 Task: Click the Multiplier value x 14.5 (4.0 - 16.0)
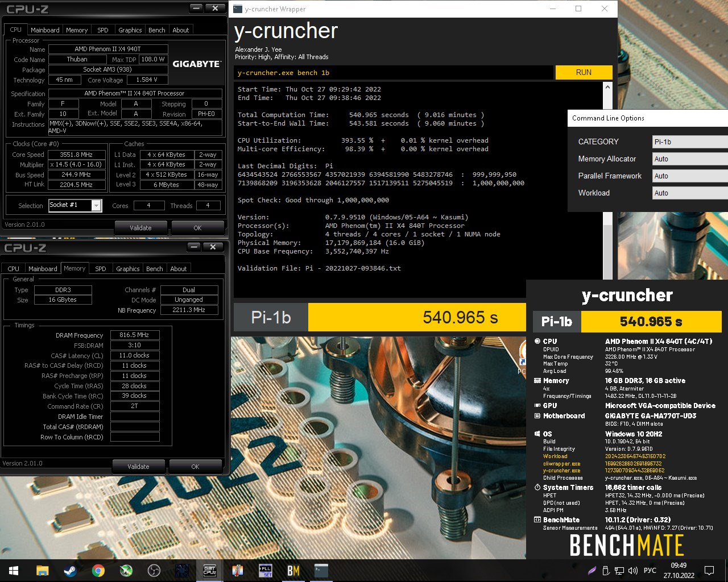(x=77, y=165)
